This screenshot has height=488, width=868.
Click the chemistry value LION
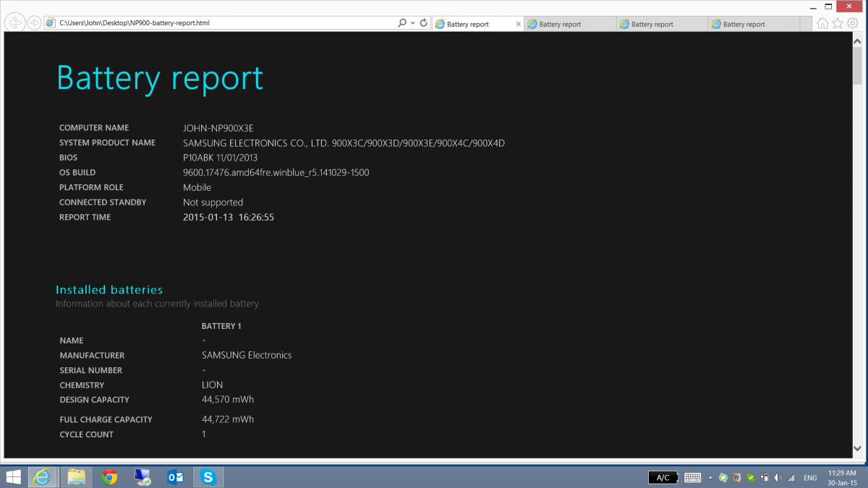point(213,385)
